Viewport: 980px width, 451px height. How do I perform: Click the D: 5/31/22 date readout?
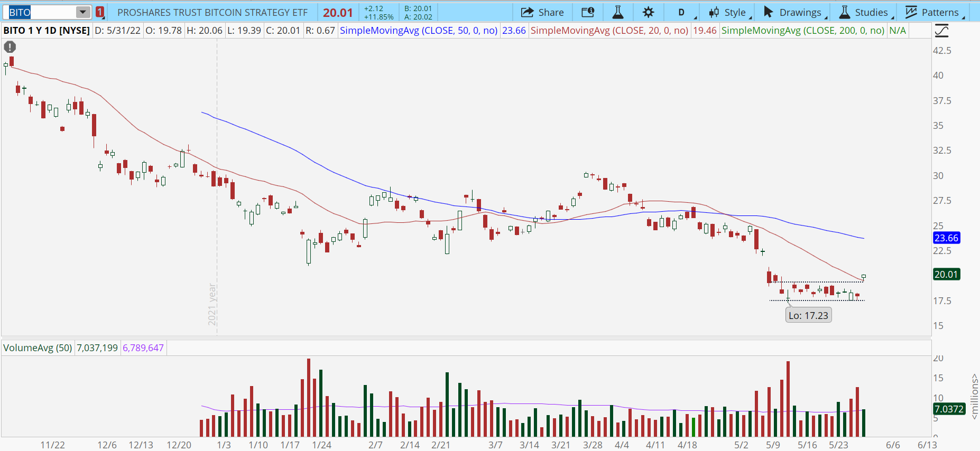118,31
